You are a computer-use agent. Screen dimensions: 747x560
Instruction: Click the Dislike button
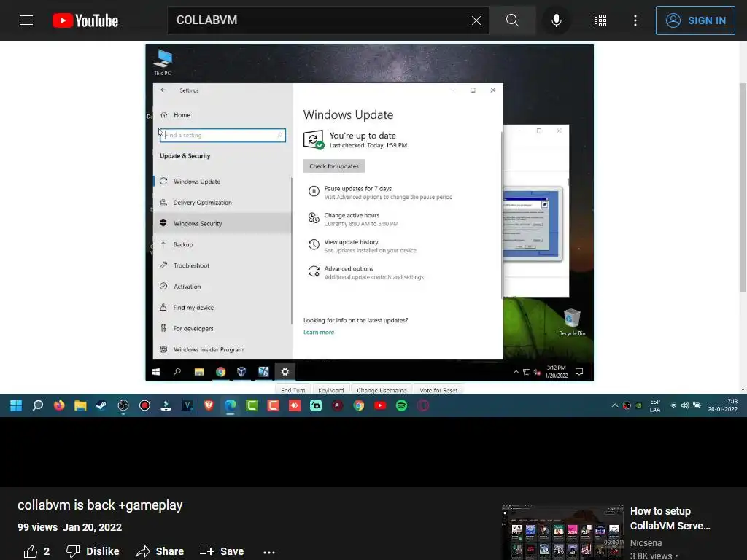click(93, 551)
